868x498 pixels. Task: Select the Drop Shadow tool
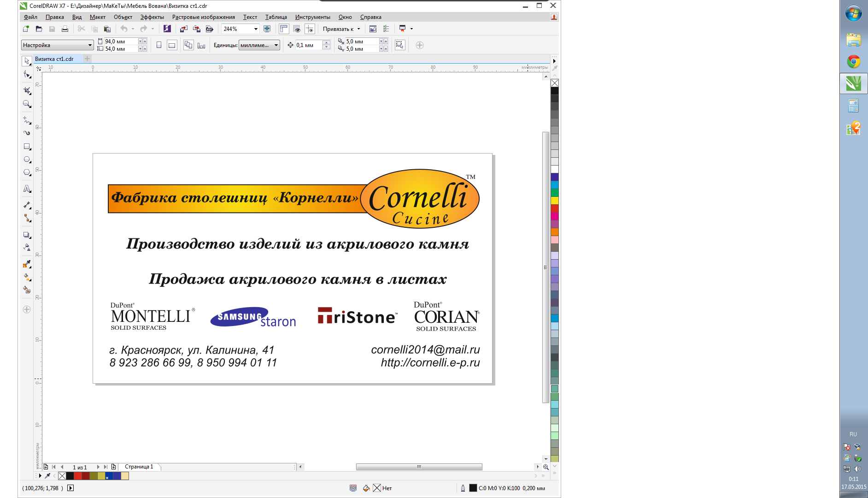point(27,235)
